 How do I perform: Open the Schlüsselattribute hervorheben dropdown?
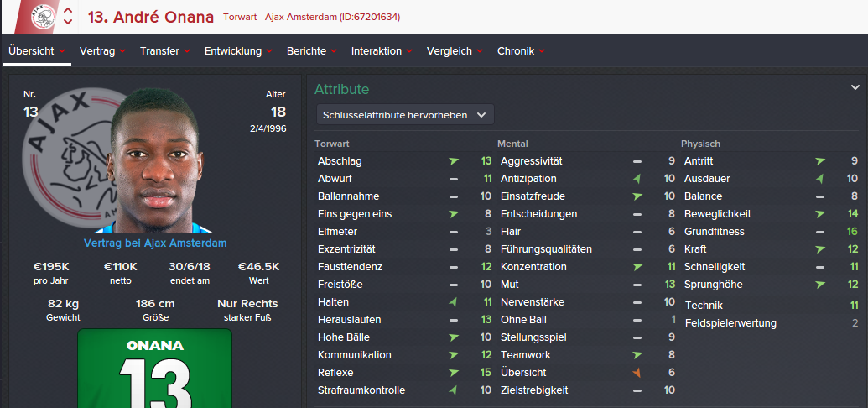pos(405,114)
